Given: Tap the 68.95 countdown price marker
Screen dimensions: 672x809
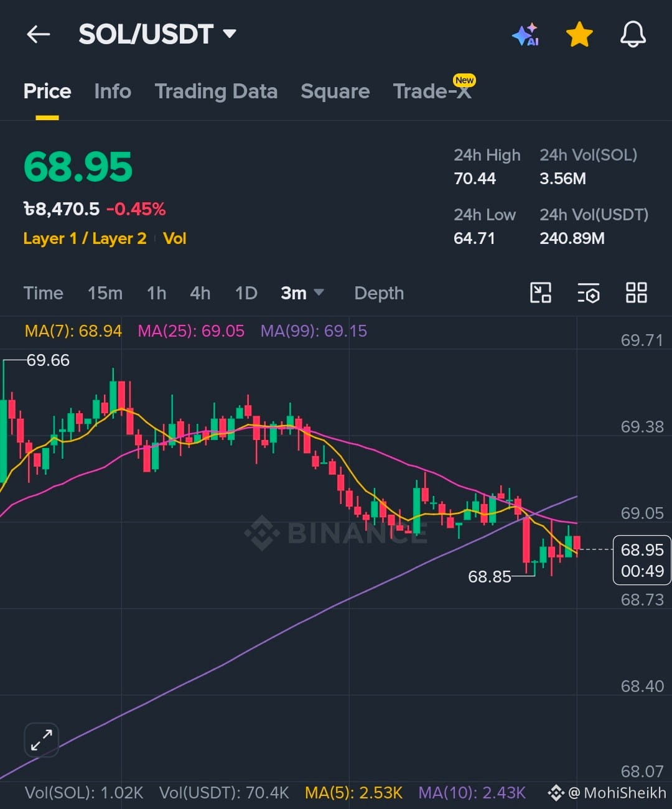Looking at the screenshot, I should pyautogui.click(x=642, y=560).
